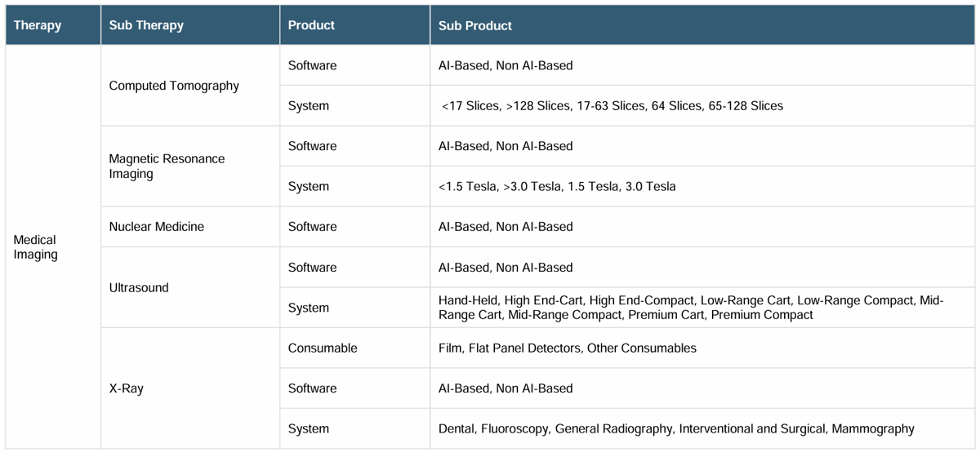Click the Tesla values sub product cell
980x457 pixels.
[703, 187]
